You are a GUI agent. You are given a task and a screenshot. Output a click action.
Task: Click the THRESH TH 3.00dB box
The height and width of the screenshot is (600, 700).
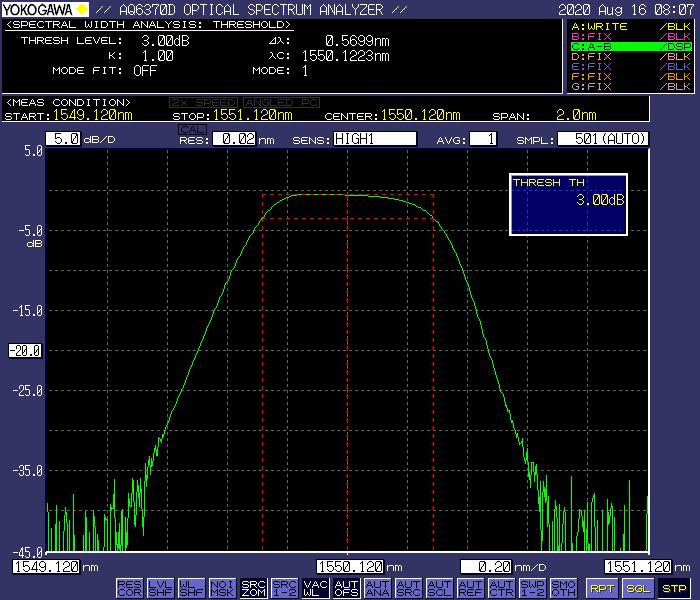(x=570, y=203)
